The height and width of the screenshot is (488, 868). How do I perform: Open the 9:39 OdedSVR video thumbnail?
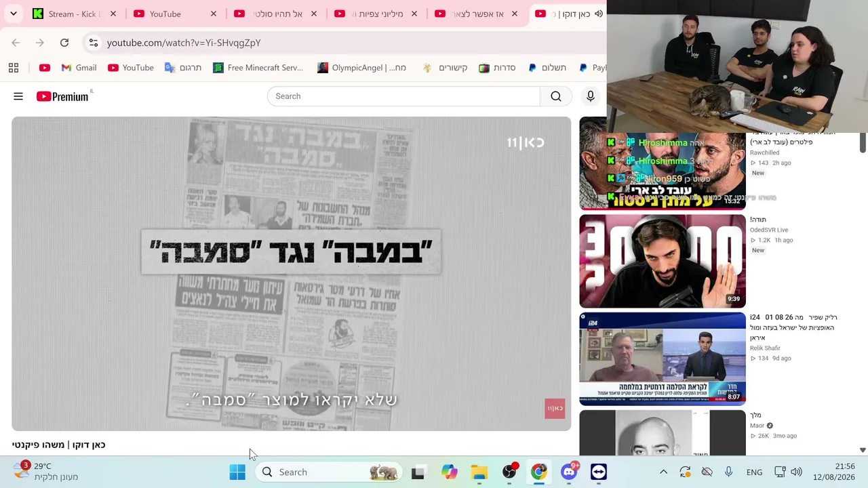coord(663,261)
